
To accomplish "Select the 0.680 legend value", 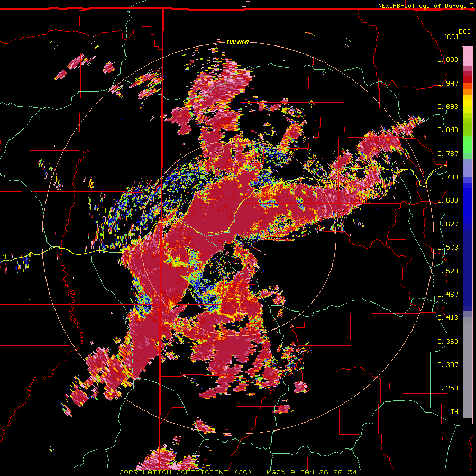I will tap(448, 200).
